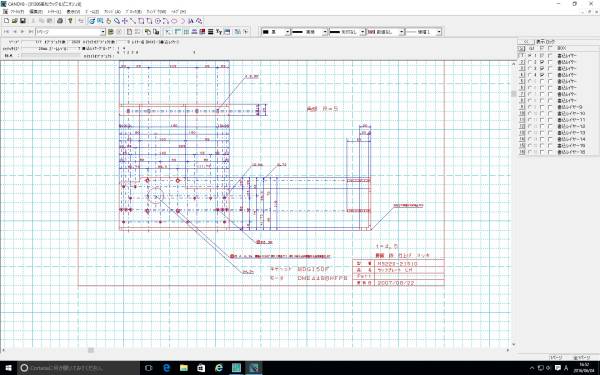Select the circle drawing tool
600x375 pixels.
pyautogui.click(x=158, y=21)
